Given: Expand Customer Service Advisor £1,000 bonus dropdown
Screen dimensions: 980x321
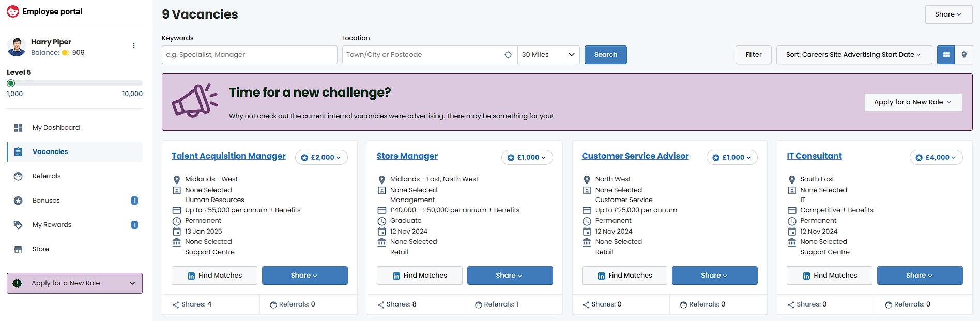Looking at the screenshot, I should [x=732, y=158].
